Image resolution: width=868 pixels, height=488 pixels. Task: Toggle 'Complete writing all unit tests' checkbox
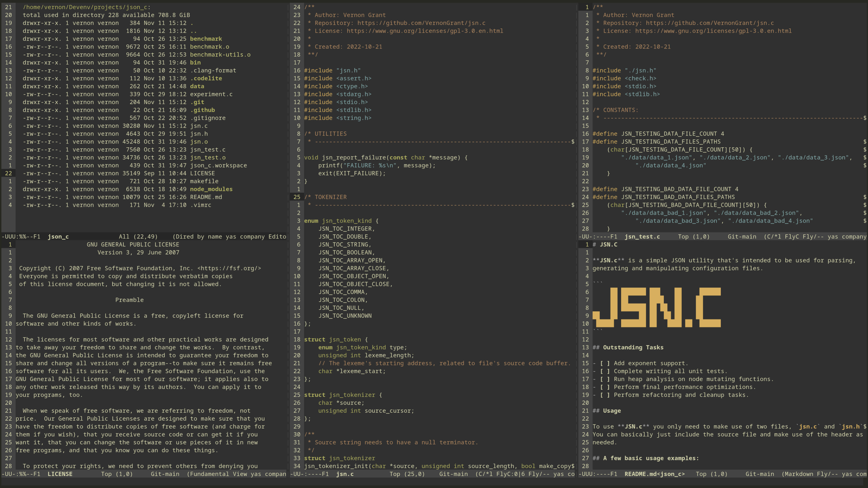[605, 371]
